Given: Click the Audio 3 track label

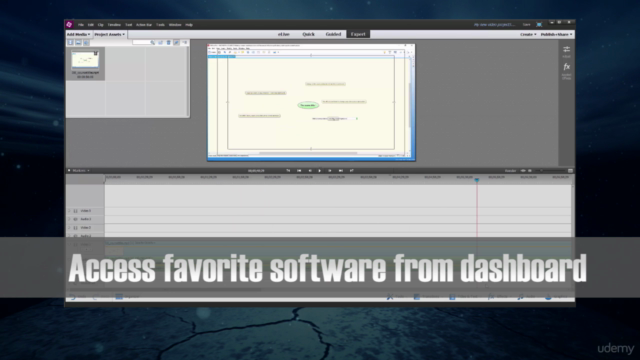Looking at the screenshot, I should click(x=86, y=219).
